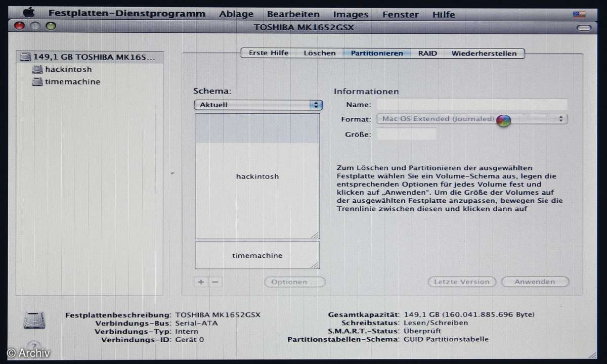Click the TOSHIBA disk icon in sidebar

pyautogui.click(x=26, y=57)
